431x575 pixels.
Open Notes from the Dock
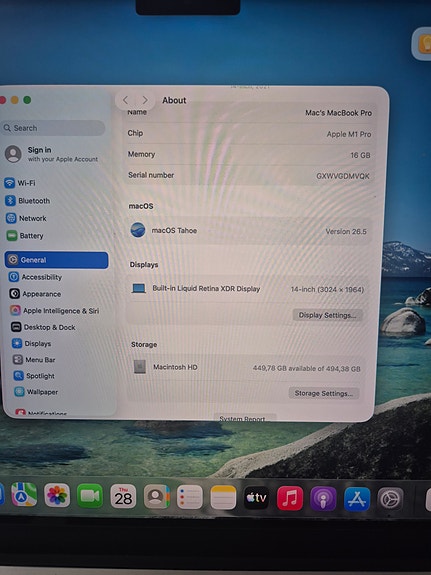pos(223,497)
